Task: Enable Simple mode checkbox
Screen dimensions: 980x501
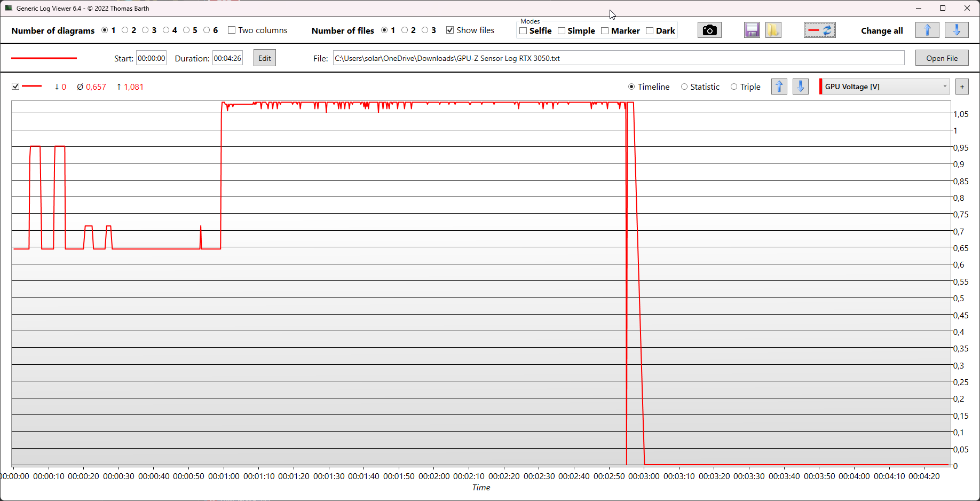Action: click(x=562, y=31)
